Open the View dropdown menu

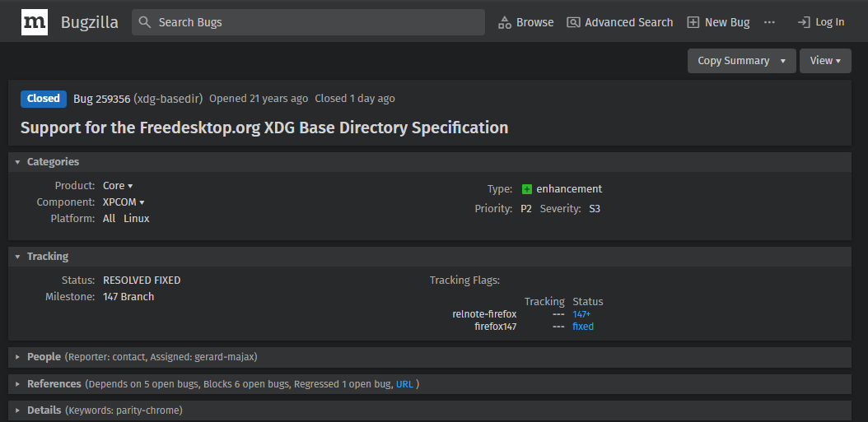click(x=825, y=61)
